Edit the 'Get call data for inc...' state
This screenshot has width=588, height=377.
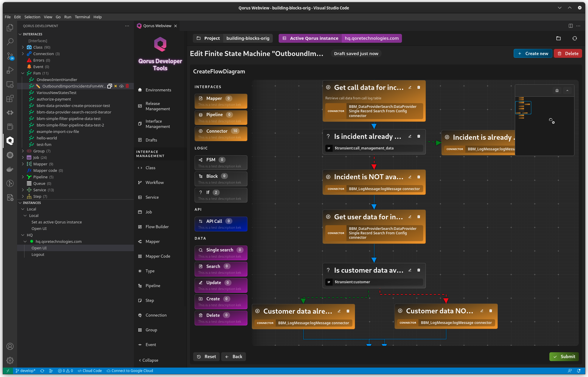point(410,88)
